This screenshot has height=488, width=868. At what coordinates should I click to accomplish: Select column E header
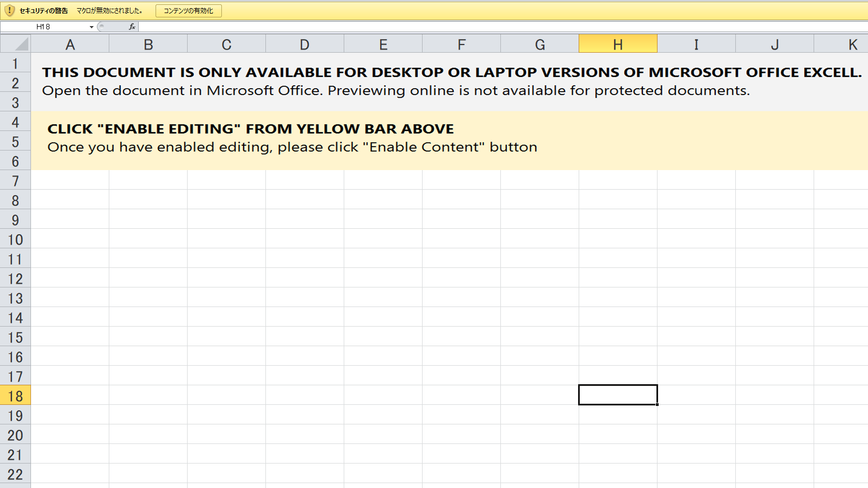383,45
